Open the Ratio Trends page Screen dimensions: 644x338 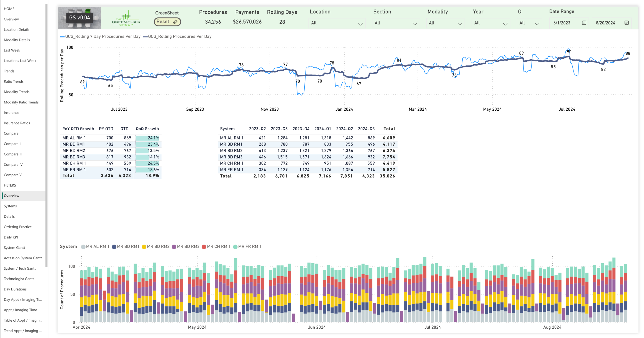pos(14,81)
